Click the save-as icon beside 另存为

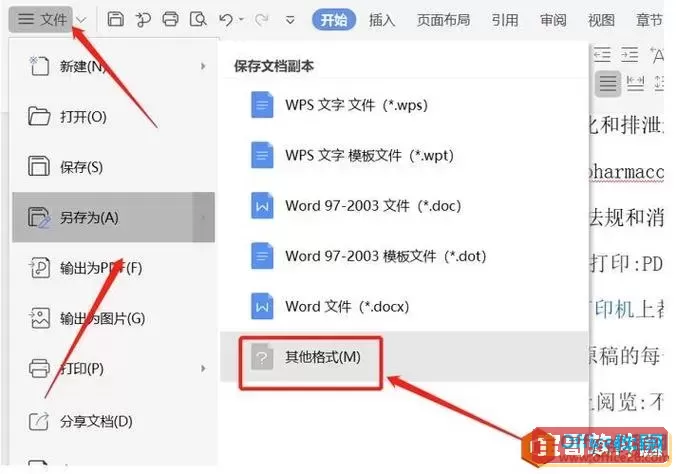[39, 217]
